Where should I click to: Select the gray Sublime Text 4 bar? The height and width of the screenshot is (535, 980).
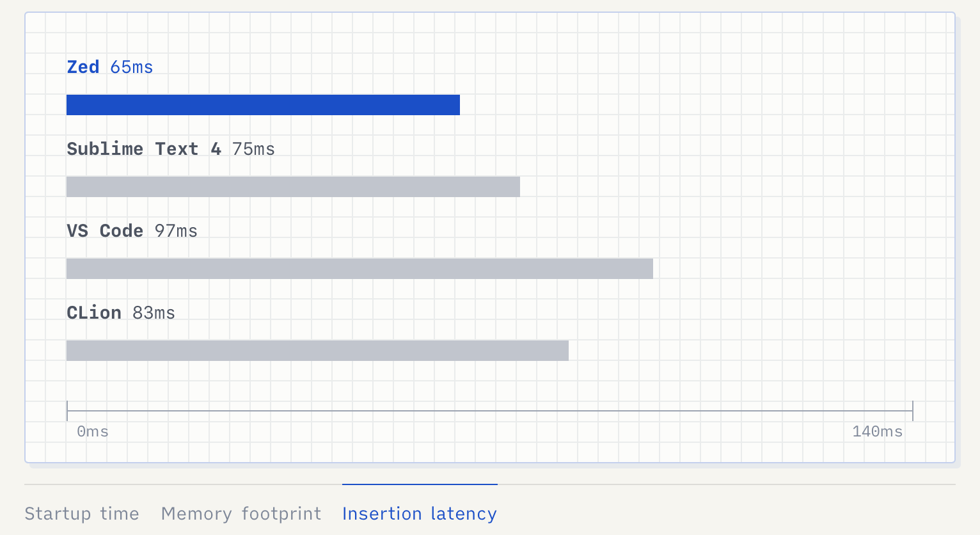[x=293, y=187]
